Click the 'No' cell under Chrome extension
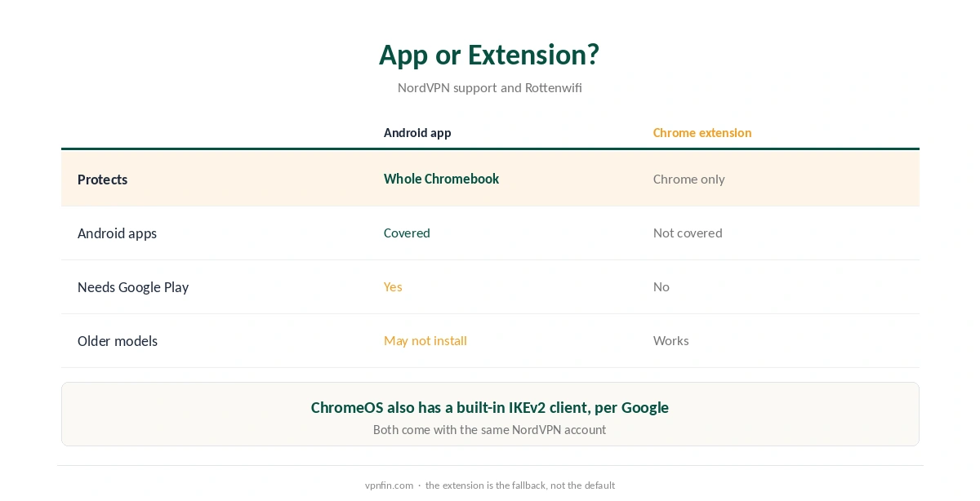 coord(661,286)
